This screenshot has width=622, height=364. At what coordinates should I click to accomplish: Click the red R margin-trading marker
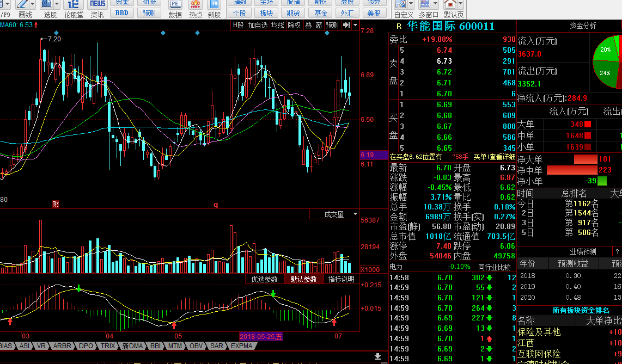pyautogui.click(x=399, y=27)
